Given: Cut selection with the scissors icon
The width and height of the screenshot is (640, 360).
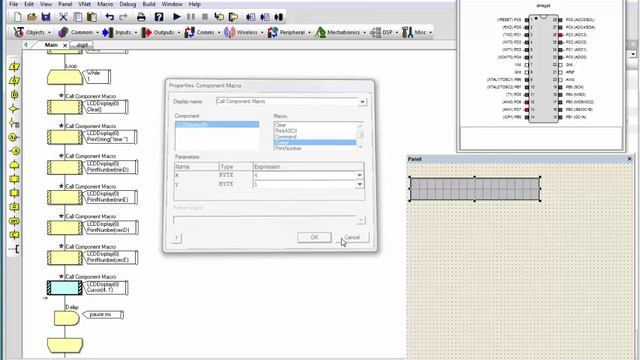Looking at the screenshot, I should point(63,17).
